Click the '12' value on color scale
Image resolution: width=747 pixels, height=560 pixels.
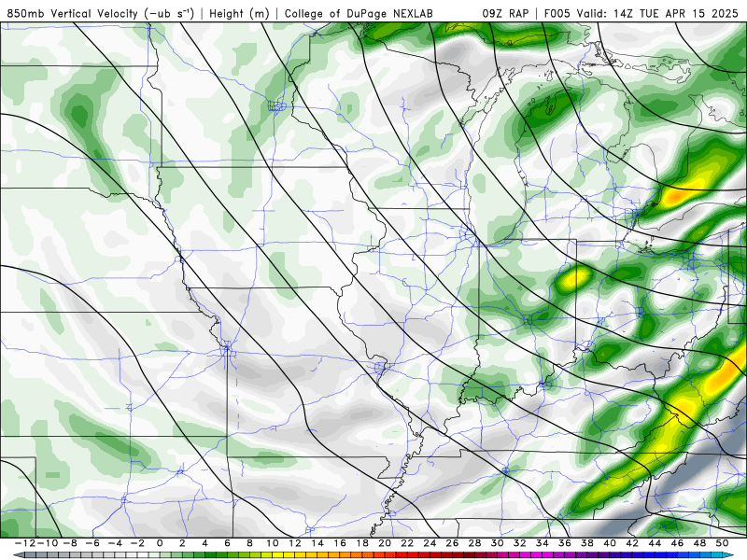point(295,543)
